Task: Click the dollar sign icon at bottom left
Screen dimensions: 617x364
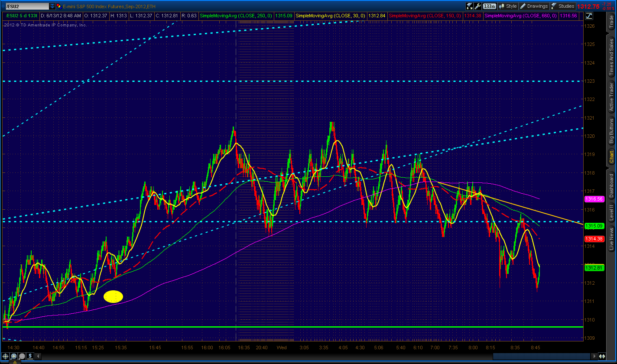Action: (30, 356)
